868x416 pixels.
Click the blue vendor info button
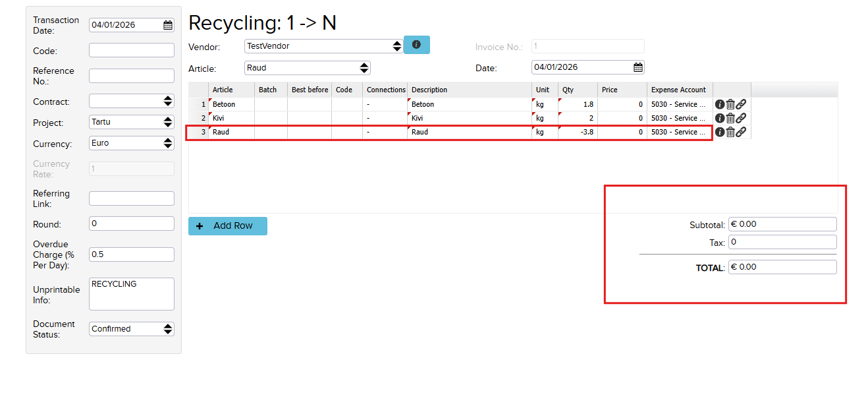click(x=416, y=45)
